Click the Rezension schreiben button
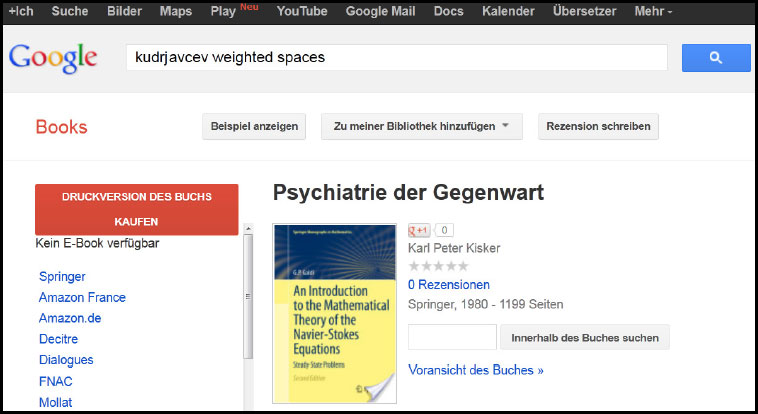 point(598,126)
